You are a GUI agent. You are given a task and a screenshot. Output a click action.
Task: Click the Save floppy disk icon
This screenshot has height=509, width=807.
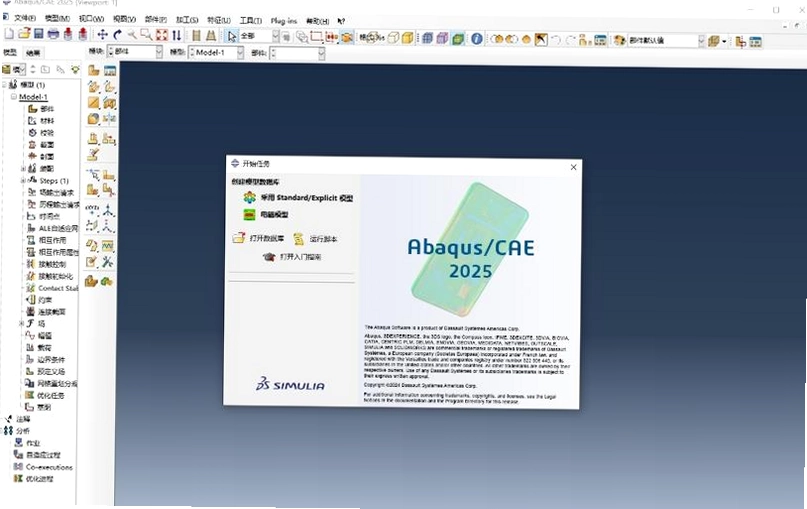point(39,34)
